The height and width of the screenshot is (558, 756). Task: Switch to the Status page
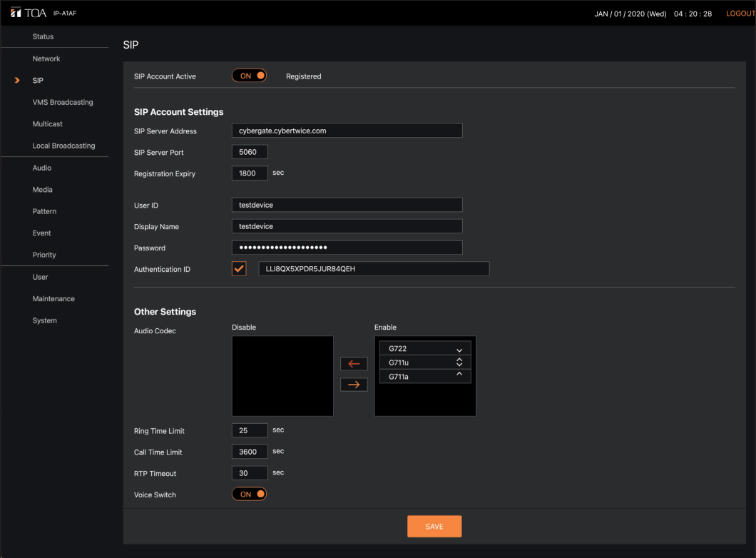[x=43, y=36]
